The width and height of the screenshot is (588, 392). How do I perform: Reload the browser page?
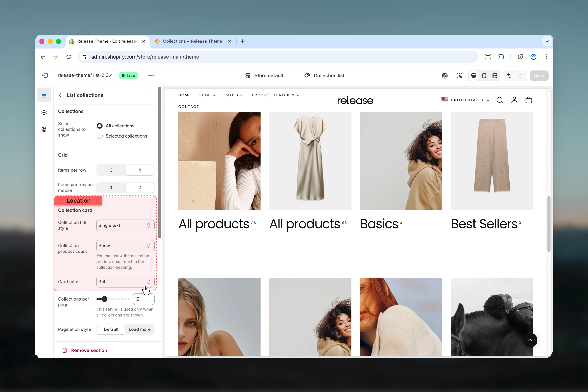[69, 57]
